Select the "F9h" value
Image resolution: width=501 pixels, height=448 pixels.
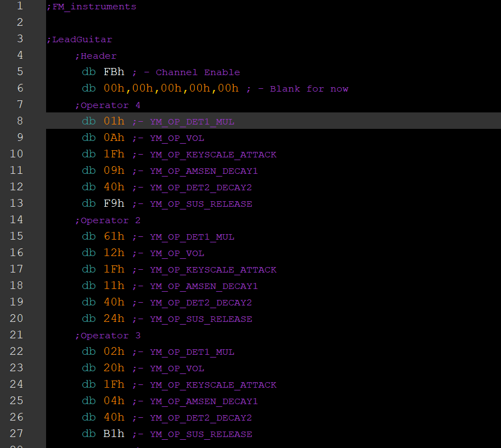click(114, 203)
